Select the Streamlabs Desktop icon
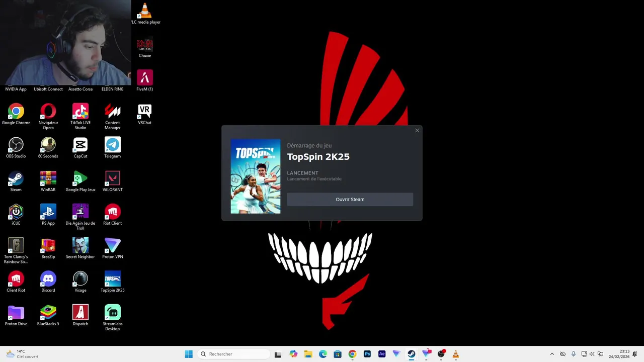Image resolution: width=644 pixels, height=362 pixels. click(x=113, y=318)
